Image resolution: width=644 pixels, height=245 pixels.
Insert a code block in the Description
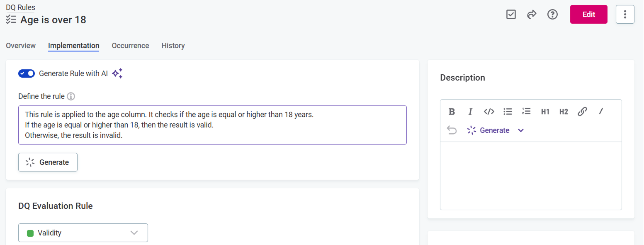coord(489,111)
